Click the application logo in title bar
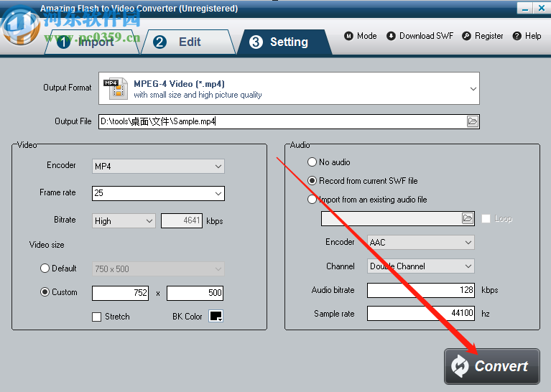This screenshot has height=392, width=551. pos(20,27)
